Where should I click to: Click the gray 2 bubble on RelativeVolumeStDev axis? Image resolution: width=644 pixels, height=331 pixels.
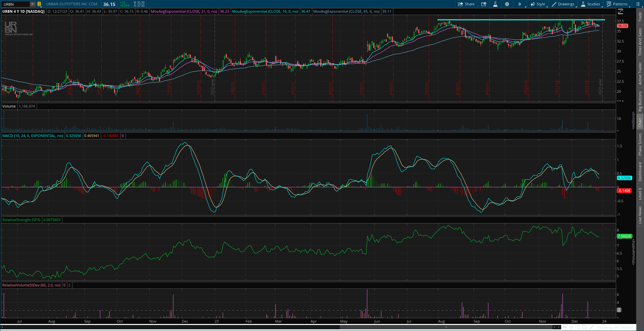click(x=619, y=310)
